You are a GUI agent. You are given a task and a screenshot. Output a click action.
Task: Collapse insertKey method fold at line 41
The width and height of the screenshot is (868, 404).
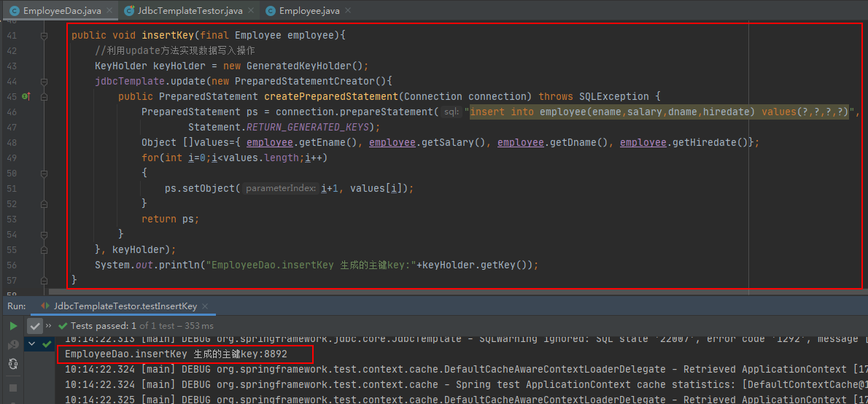44,36
